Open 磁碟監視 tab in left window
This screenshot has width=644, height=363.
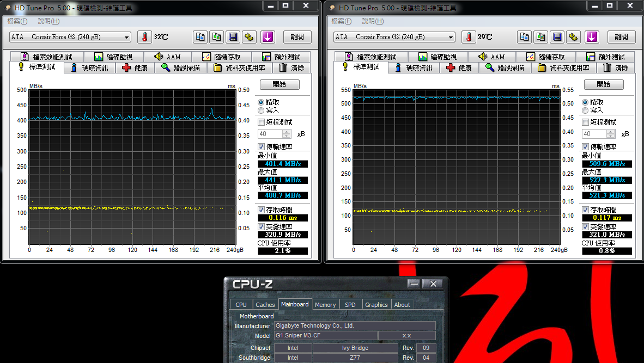point(114,57)
